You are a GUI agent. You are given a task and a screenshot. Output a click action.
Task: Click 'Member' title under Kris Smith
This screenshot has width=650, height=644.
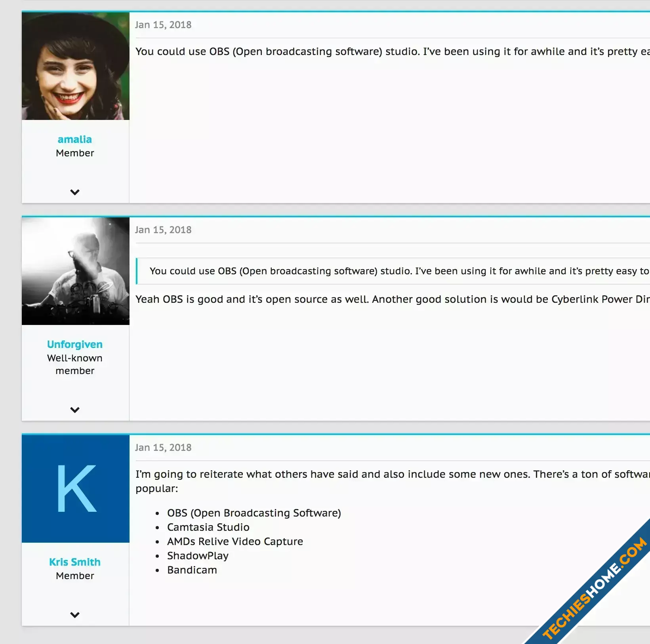[x=75, y=576]
